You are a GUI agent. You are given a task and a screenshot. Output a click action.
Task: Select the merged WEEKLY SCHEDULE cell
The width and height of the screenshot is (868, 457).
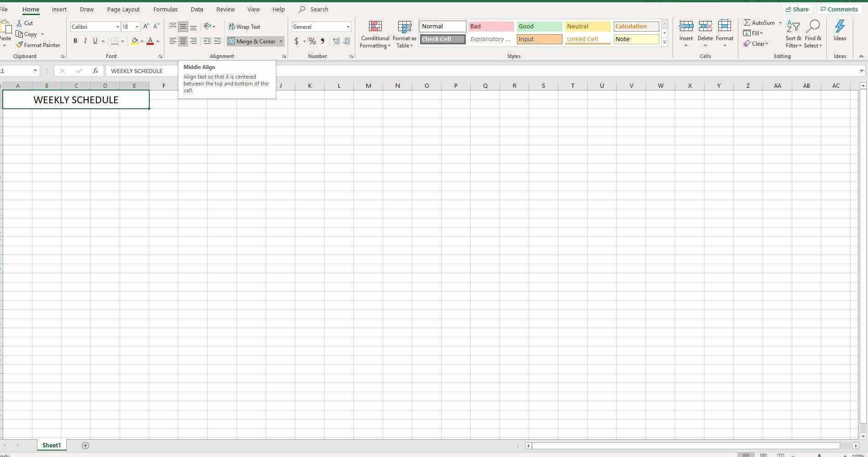point(76,100)
